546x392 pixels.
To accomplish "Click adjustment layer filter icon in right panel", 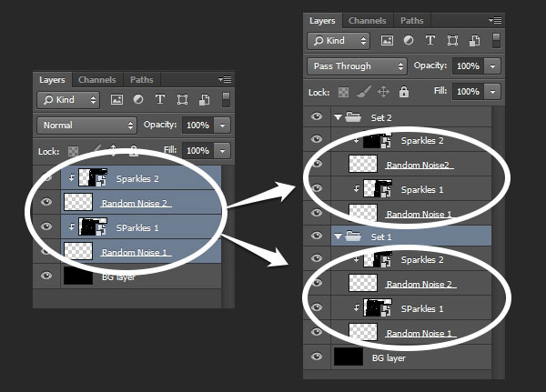I will tap(409, 40).
